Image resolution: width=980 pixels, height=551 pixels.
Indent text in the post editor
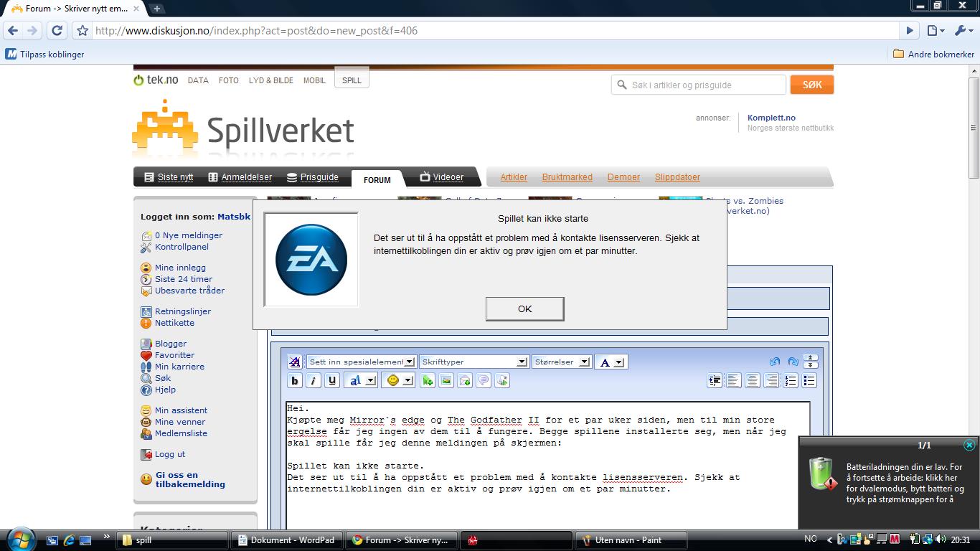715,381
